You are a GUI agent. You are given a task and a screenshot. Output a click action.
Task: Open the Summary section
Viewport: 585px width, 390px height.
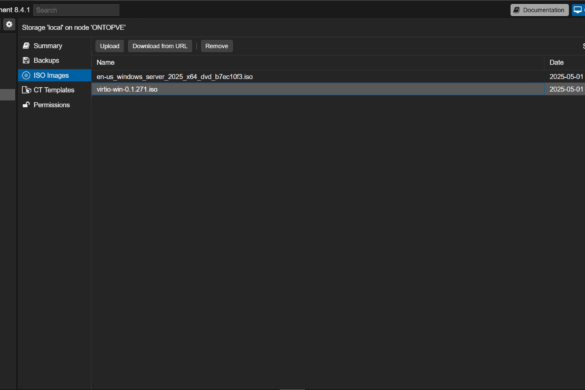point(54,46)
